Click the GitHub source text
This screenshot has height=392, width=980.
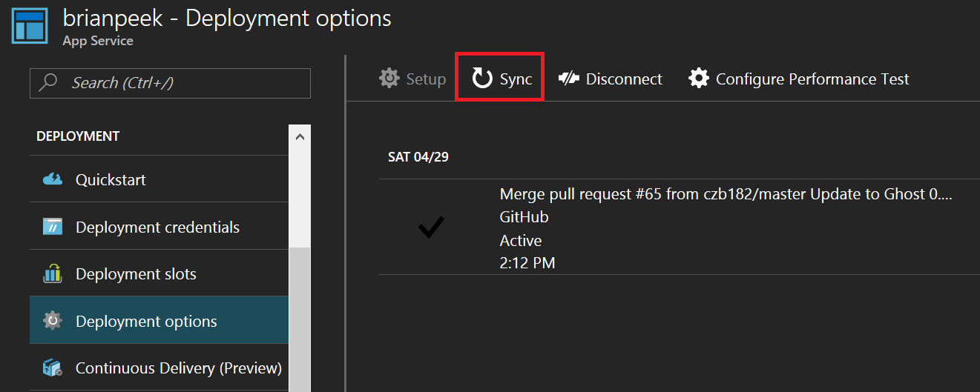coord(524,217)
